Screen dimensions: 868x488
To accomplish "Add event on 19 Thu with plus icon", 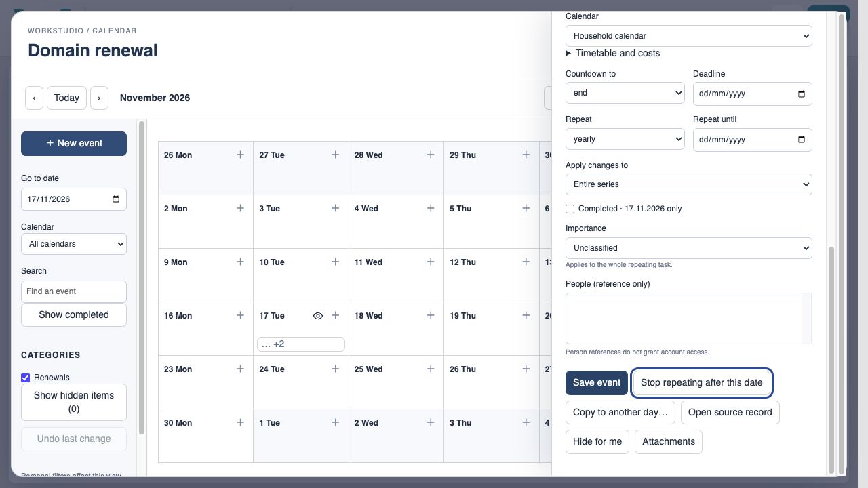I will point(526,316).
